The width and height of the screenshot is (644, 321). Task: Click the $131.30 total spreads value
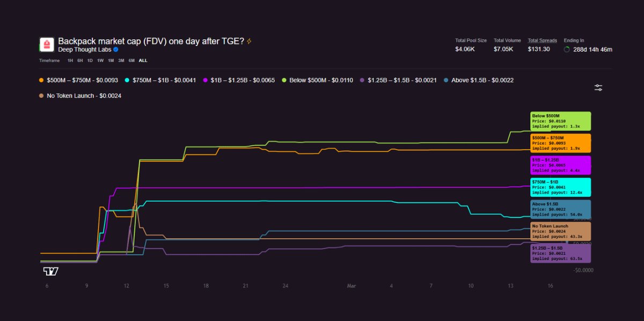[x=539, y=49]
